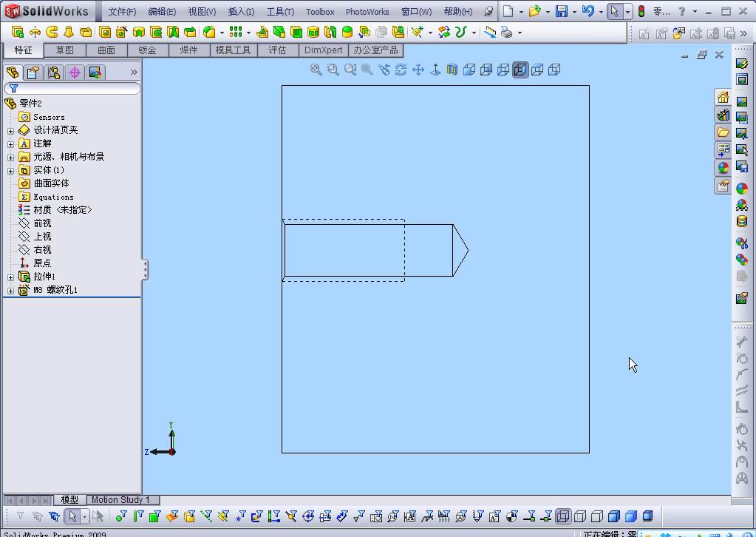The width and height of the screenshot is (756, 537).
Task: Click the Section View icon
Action: pyautogui.click(x=452, y=70)
